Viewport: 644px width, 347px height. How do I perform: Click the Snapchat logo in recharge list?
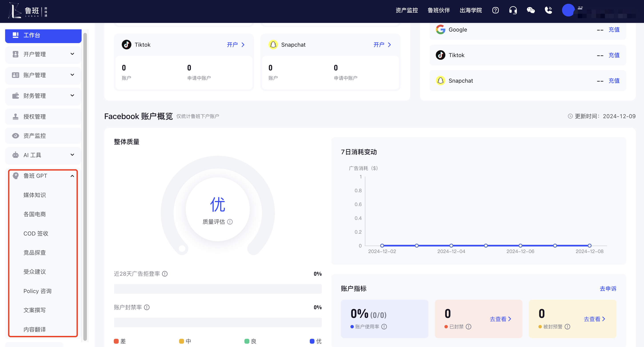coord(440,81)
